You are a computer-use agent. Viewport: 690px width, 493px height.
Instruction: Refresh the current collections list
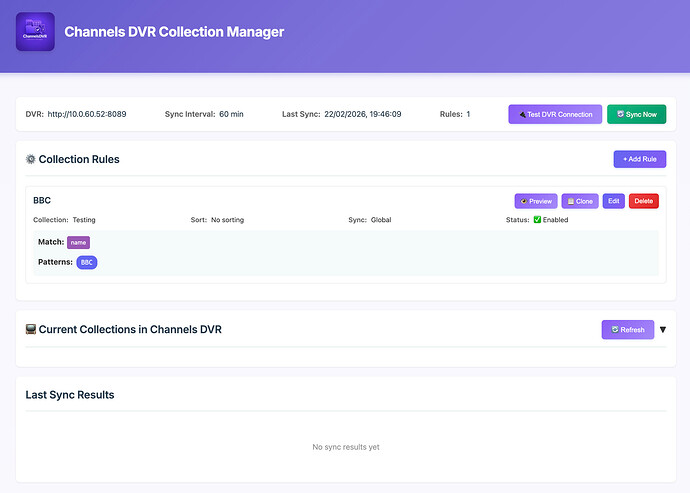pos(627,329)
